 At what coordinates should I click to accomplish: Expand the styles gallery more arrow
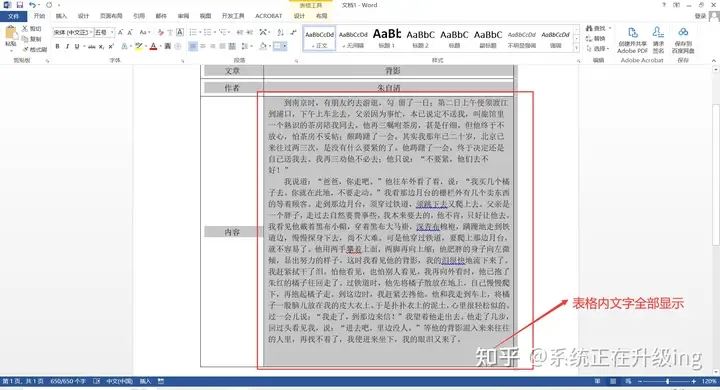[577, 48]
